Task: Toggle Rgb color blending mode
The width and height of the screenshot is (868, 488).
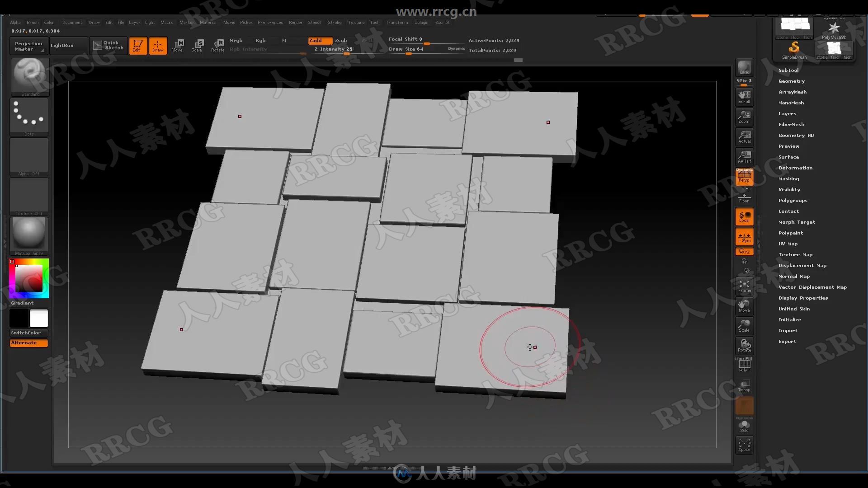Action: coord(260,39)
